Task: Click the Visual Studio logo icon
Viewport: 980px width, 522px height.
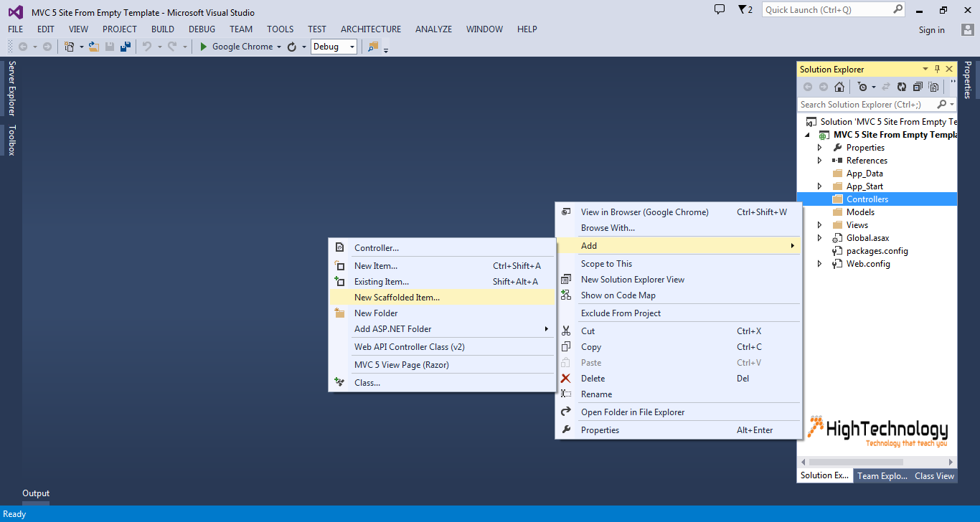Action: 15,12
